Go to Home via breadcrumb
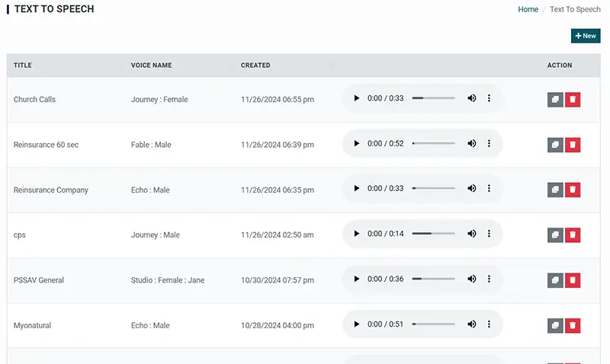Screen dimensions: 610x364 tap(528, 9)
